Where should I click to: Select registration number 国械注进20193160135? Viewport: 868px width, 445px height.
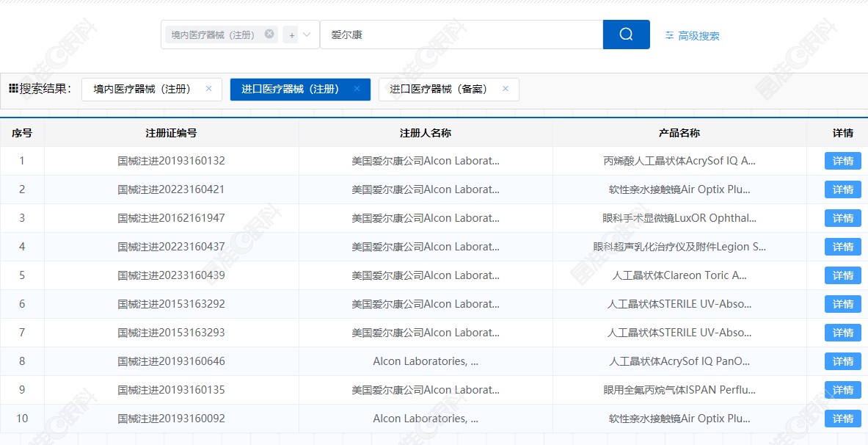tap(172, 390)
